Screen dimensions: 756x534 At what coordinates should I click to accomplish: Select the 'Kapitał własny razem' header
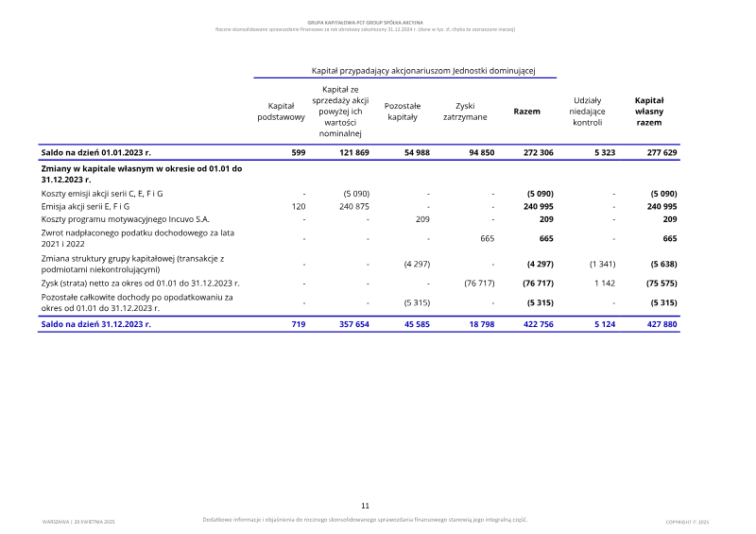click(649, 112)
